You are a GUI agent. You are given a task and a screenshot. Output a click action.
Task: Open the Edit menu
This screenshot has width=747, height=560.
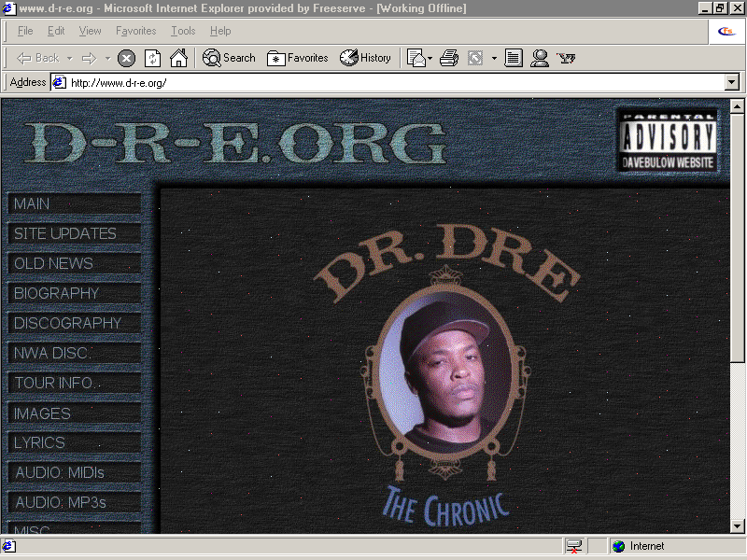(56, 31)
